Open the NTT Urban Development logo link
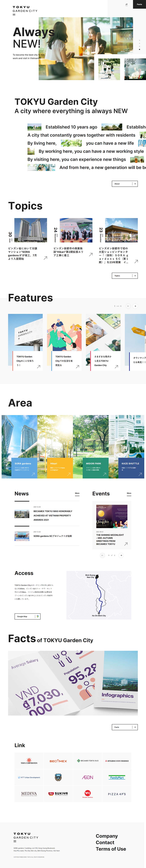The height and width of the screenshot is (868, 146). [x=29, y=777]
